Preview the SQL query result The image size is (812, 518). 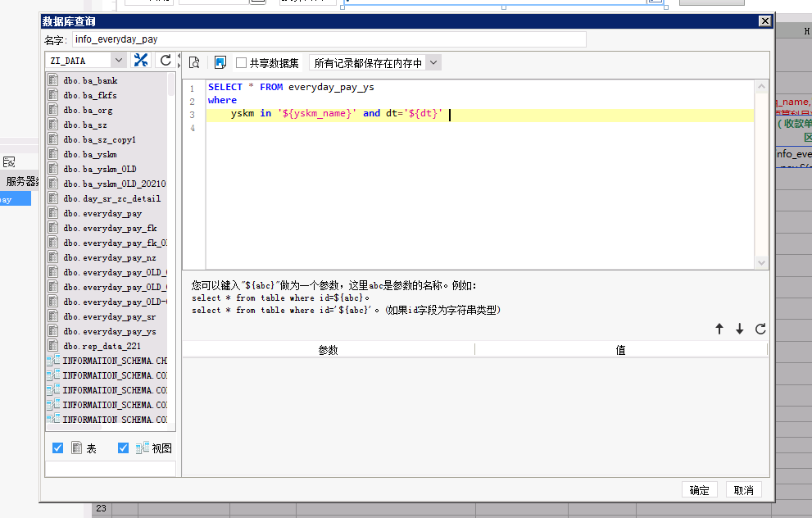click(x=195, y=62)
